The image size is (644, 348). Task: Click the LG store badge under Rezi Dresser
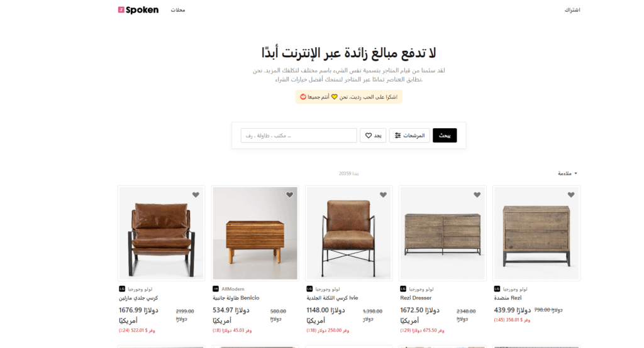pos(403,289)
